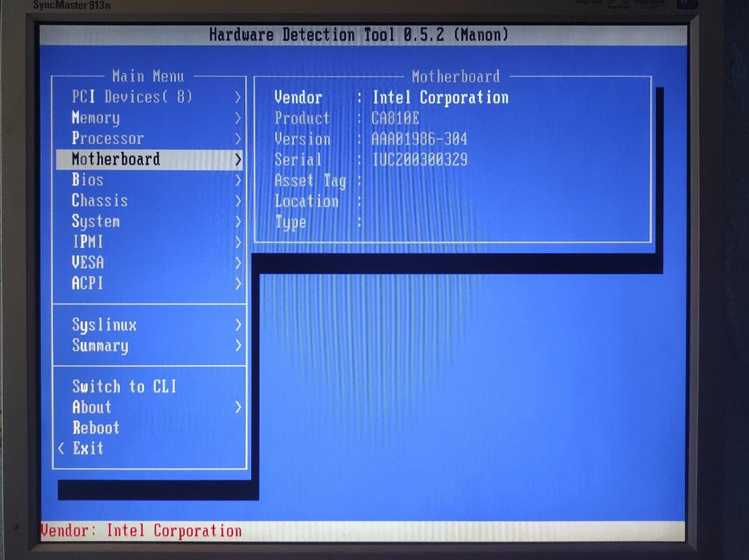The height and width of the screenshot is (560, 749).
Task: Select the motherboard Serial number row
Action: coord(371,160)
